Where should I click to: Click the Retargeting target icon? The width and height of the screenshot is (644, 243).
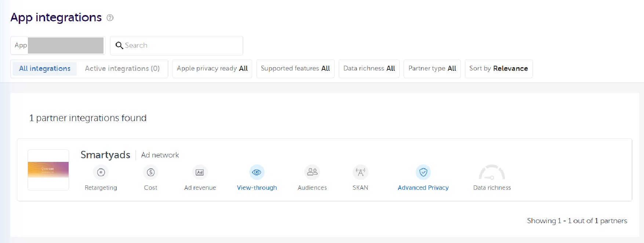coord(101,172)
